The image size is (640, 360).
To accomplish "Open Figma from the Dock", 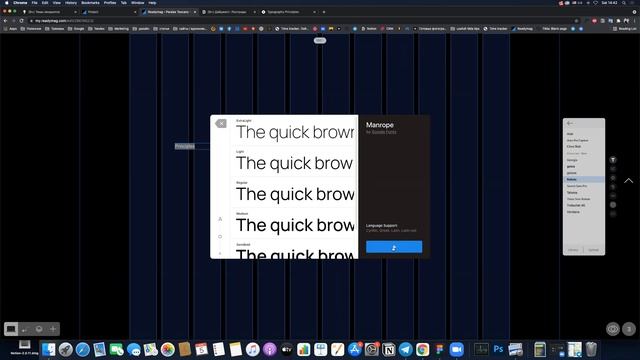I will pos(440,349).
